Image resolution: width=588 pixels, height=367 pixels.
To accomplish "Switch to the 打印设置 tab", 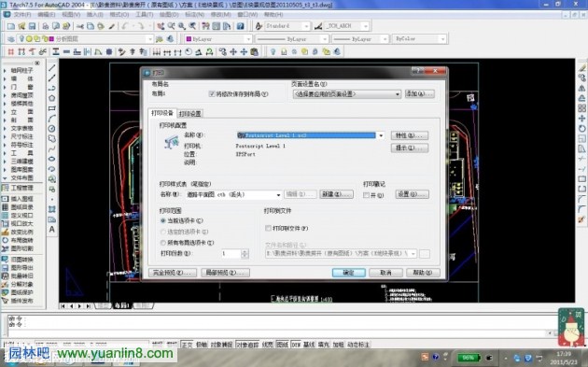I will [190, 113].
